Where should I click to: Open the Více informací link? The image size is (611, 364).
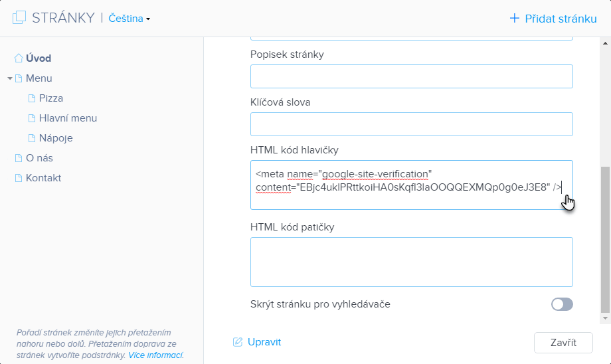point(155,355)
